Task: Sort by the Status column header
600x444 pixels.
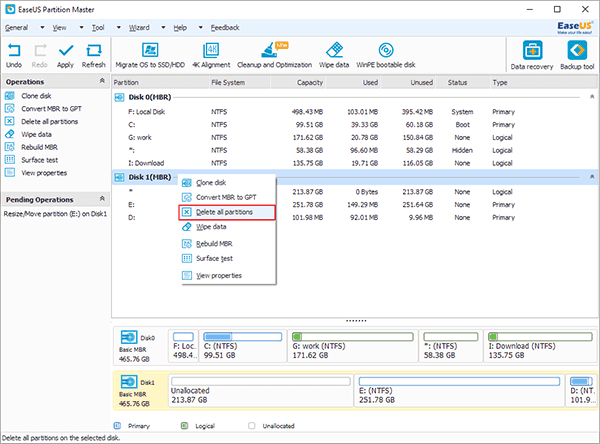Action: pos(463,82)
